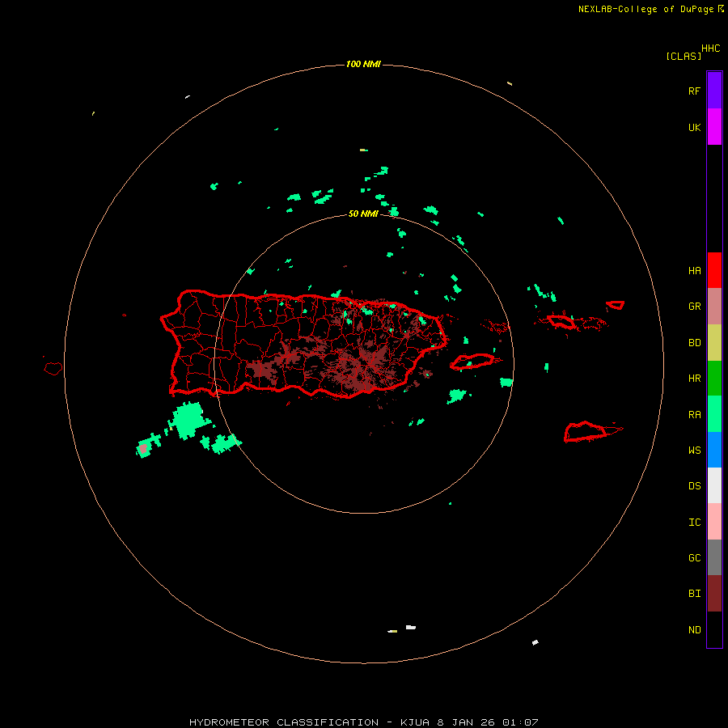Pick the RA light green legend swatch
Viewport: 728px width, 728px height.
(714, 413)
